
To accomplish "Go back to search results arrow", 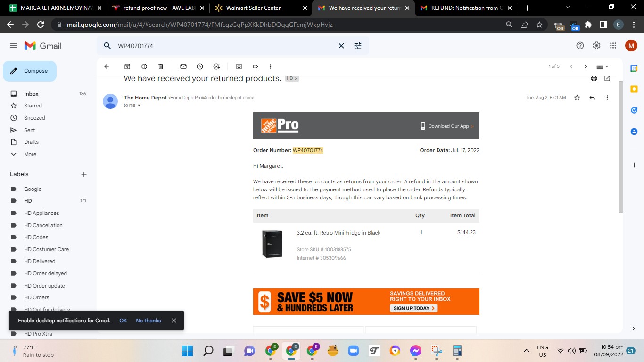I will tap(107, 66).
